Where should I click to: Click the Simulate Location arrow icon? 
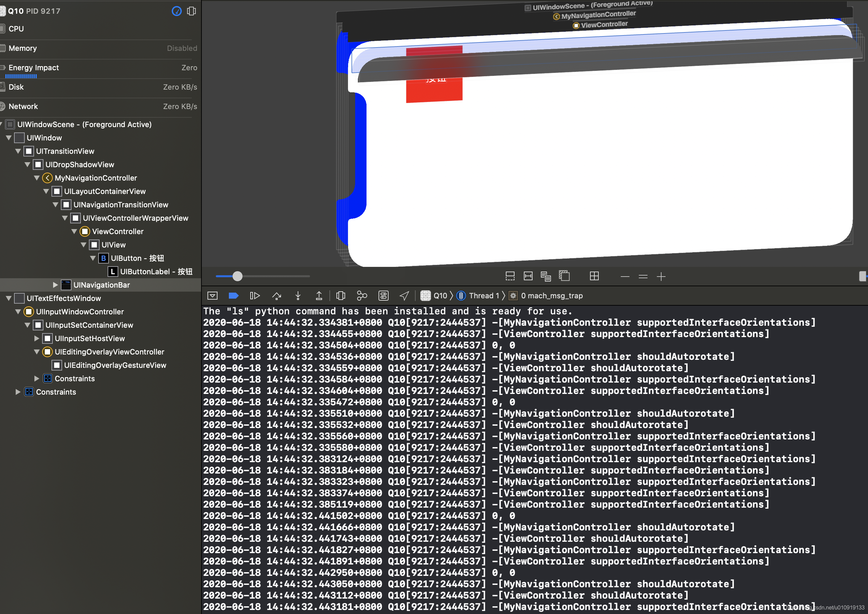(405, 296)
